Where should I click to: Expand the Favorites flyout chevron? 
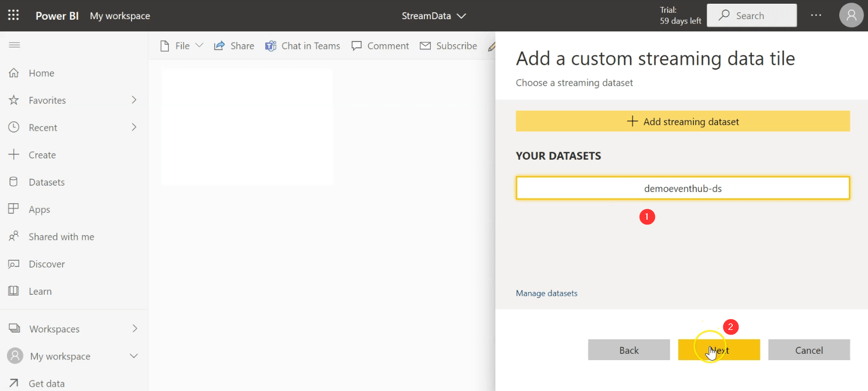tap(134, 99)
